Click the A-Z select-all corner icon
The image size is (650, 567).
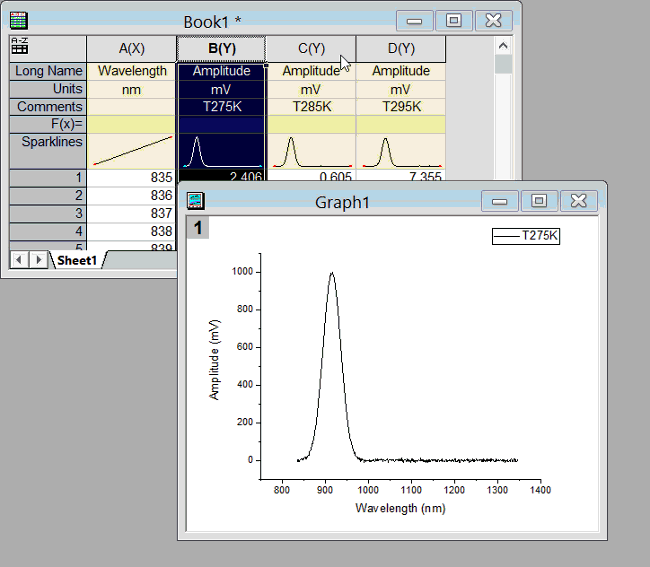tap(20, 47)
